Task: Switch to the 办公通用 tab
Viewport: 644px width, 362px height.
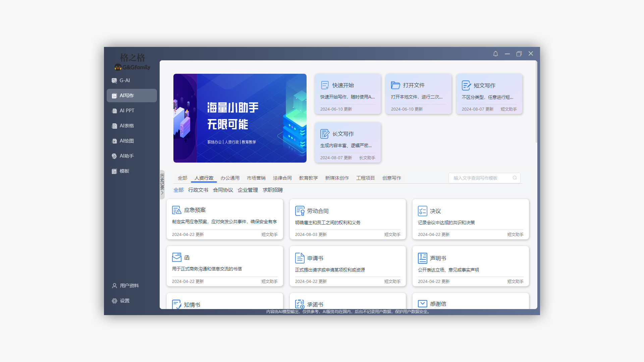Action: (230, 178)
